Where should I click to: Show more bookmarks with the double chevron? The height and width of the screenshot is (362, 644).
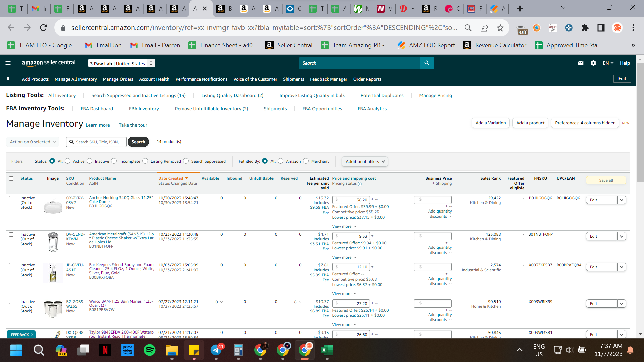coord(633,45)
